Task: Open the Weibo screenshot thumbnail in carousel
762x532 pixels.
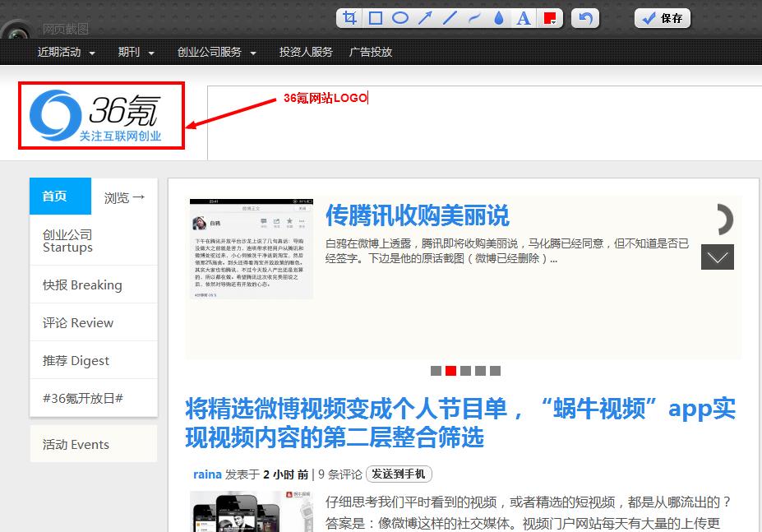Action: 252,248
